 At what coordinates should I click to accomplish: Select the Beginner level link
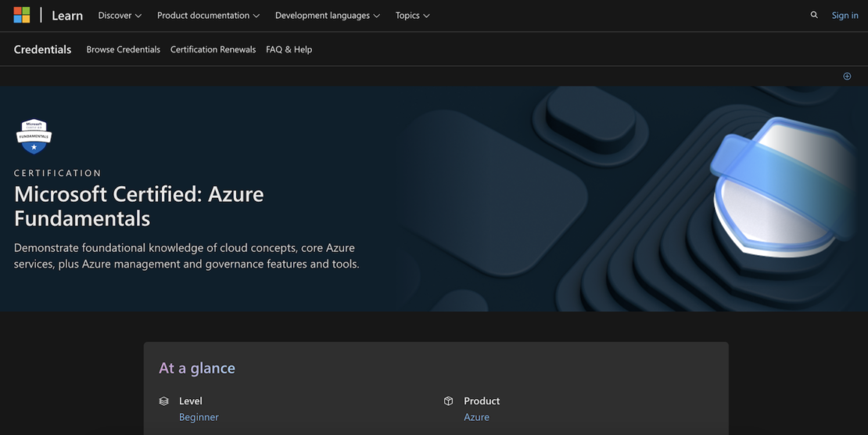pos(199,417)
